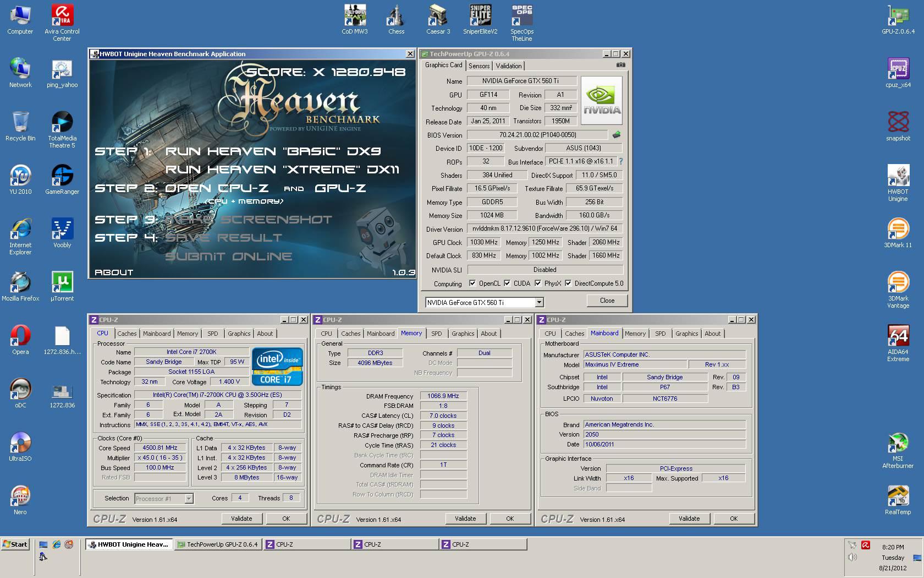Click RUN HEAVEN "XTREME" DX11 option
This screenshot has width=924, height=578.
pyautogui.click(x=282, y=170)
